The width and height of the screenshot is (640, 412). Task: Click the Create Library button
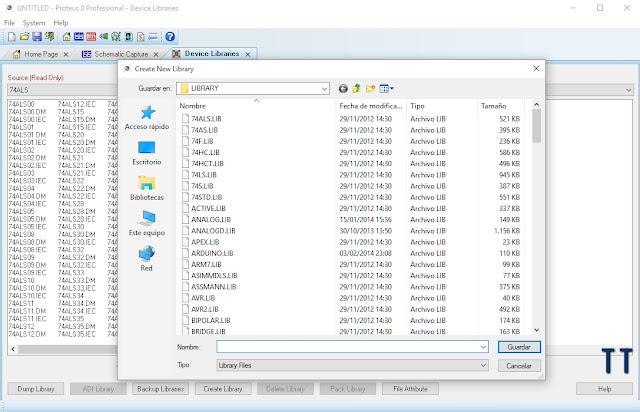[223, 389]
